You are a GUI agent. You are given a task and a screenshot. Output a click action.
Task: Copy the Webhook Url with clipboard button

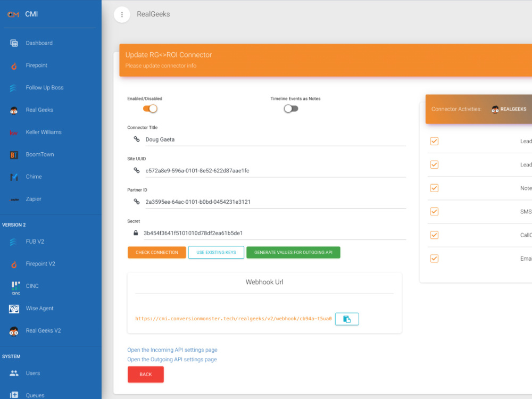coord(347,319)
